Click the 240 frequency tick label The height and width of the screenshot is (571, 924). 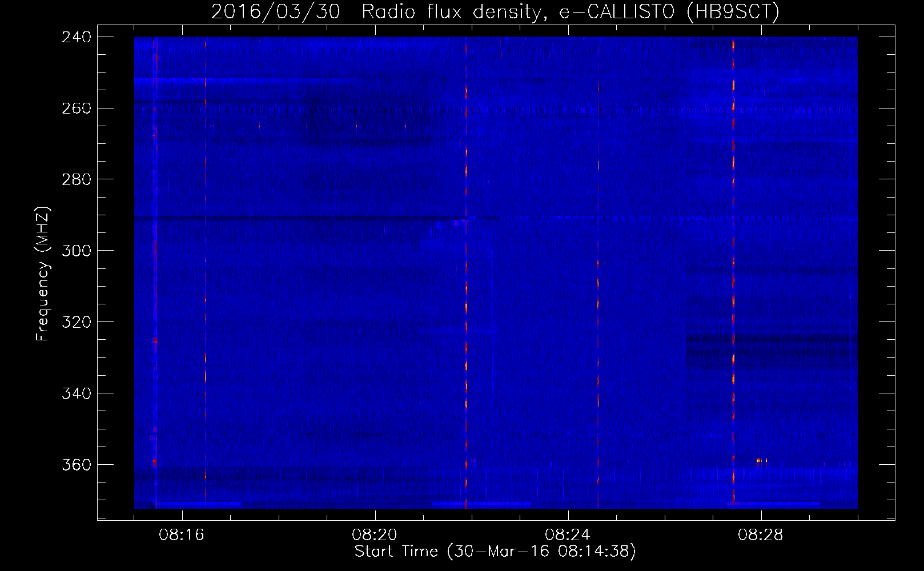77,37
